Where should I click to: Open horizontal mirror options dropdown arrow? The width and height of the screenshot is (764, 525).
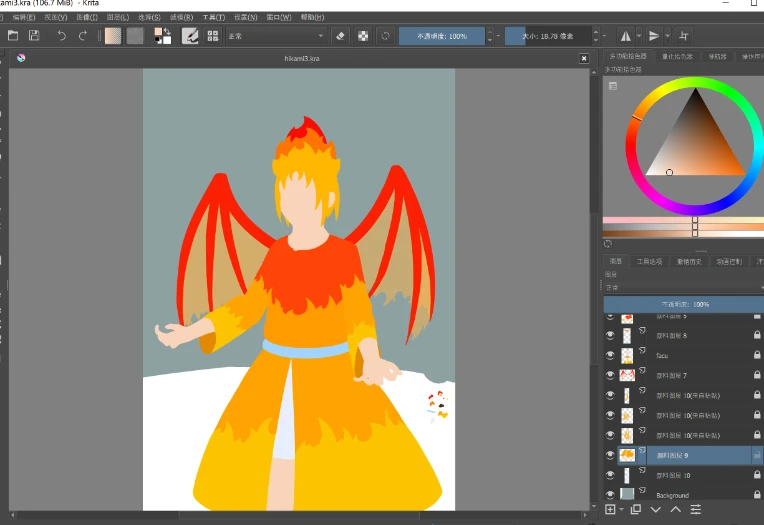[639, 36]
